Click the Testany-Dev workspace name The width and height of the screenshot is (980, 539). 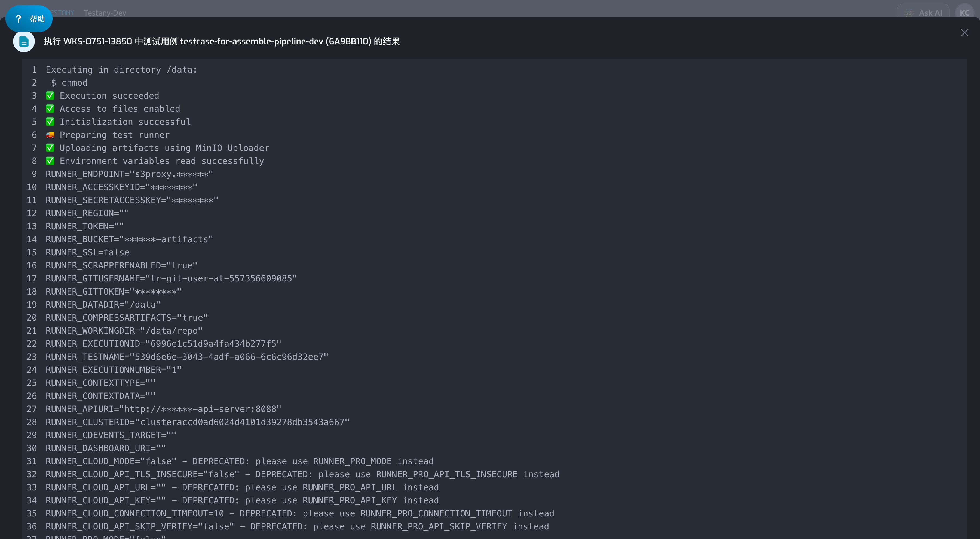coord(105,13)
